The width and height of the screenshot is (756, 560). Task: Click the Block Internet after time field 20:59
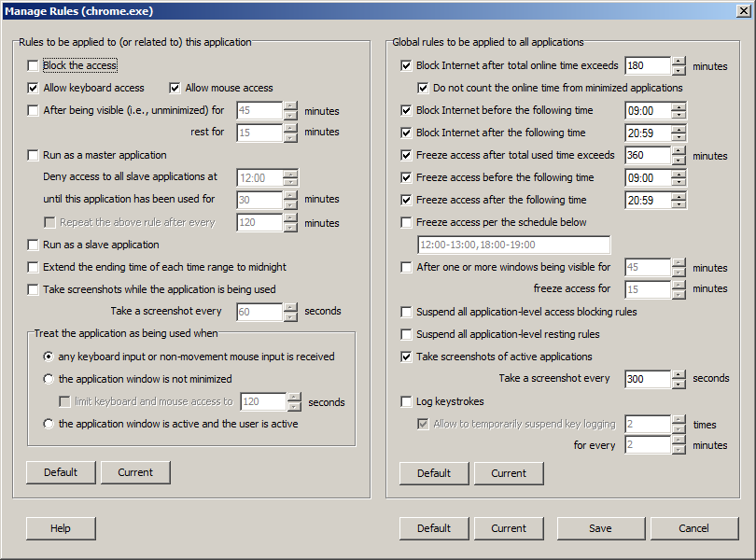click(x=648, y=133)
